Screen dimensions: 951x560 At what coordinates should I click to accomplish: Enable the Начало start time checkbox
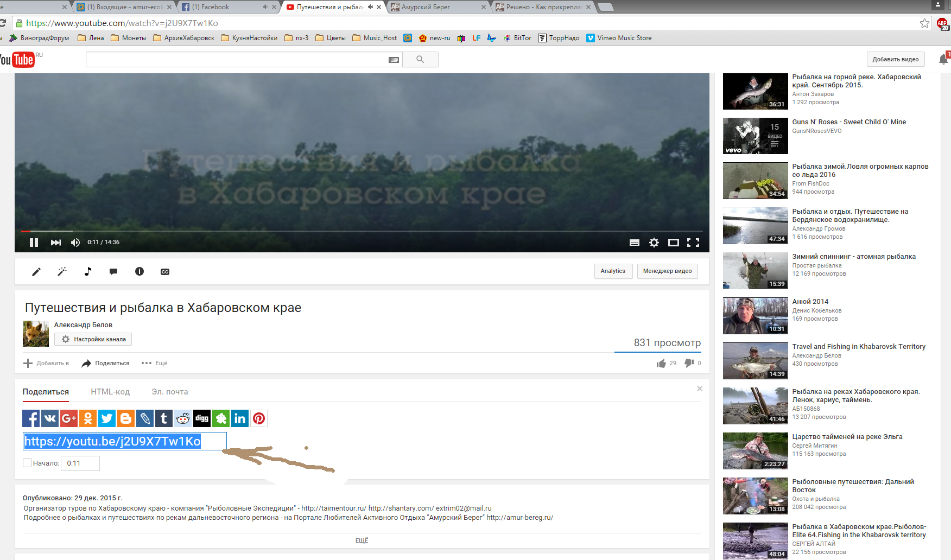click(27, 463)
